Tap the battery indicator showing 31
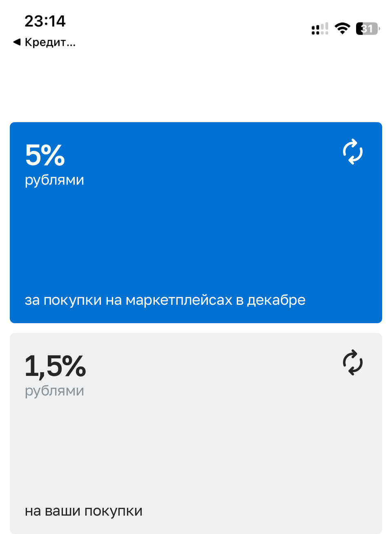Screen dimensions: 392x534 [367, 29]
